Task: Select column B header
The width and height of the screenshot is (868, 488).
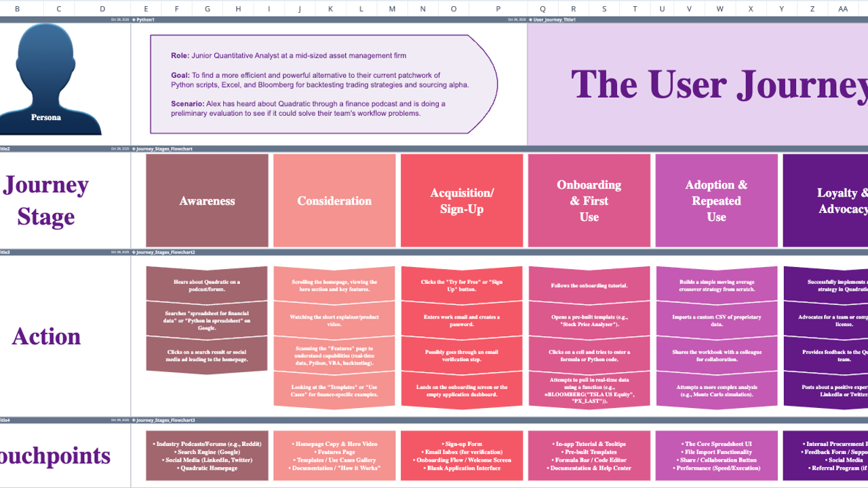Action: pyautogui.click(x=18, y=9)
